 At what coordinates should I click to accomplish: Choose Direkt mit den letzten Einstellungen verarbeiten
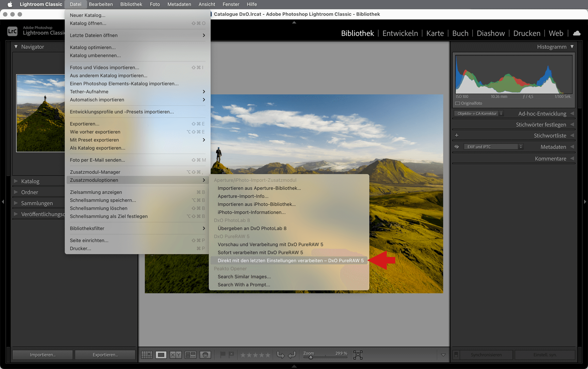(289, 261)
